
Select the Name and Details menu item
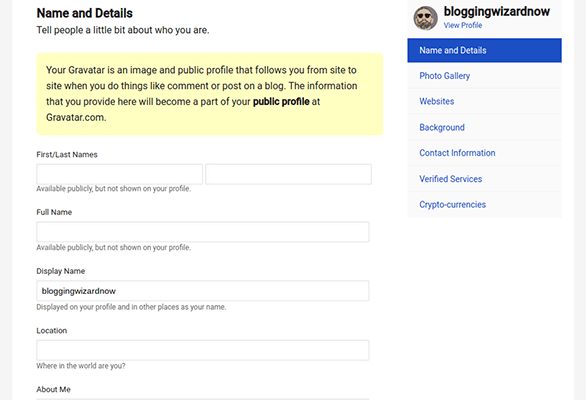coord(484,50)
